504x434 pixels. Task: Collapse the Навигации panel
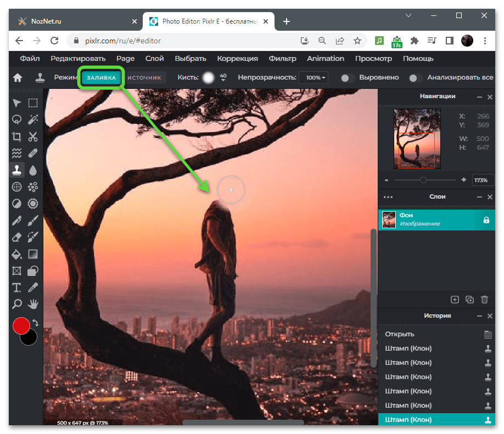pos(479,97)
